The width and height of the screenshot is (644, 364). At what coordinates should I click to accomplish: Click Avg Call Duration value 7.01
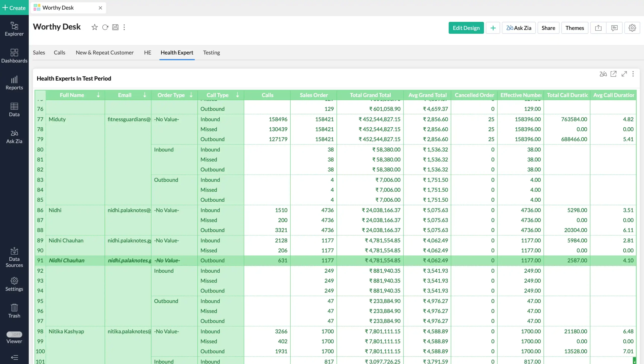point(628,351)
